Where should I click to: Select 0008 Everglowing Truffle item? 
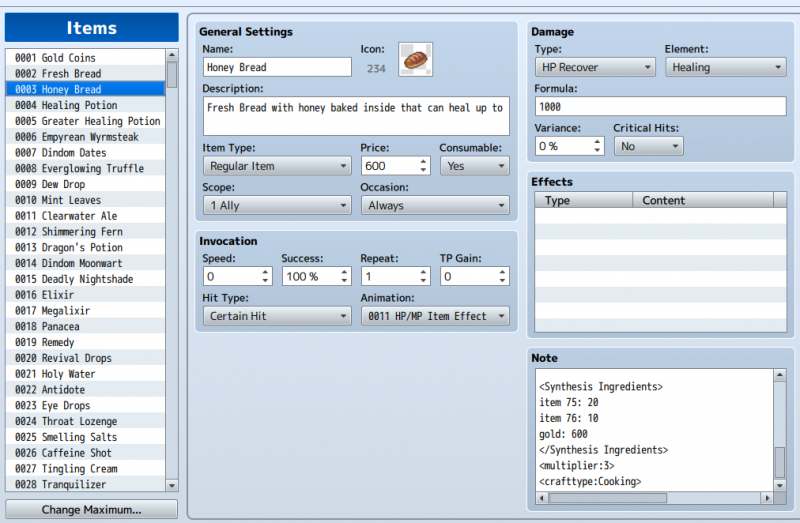(85, 168)
